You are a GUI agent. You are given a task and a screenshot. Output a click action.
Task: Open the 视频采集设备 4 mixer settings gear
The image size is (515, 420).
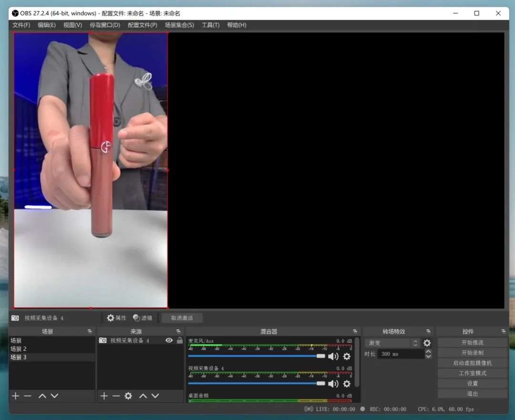347,384
